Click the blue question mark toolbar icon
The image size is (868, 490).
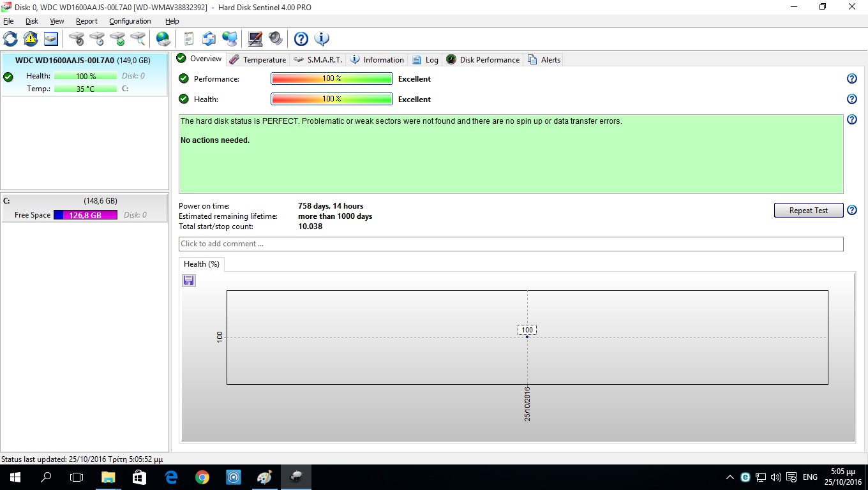(301, 39)
